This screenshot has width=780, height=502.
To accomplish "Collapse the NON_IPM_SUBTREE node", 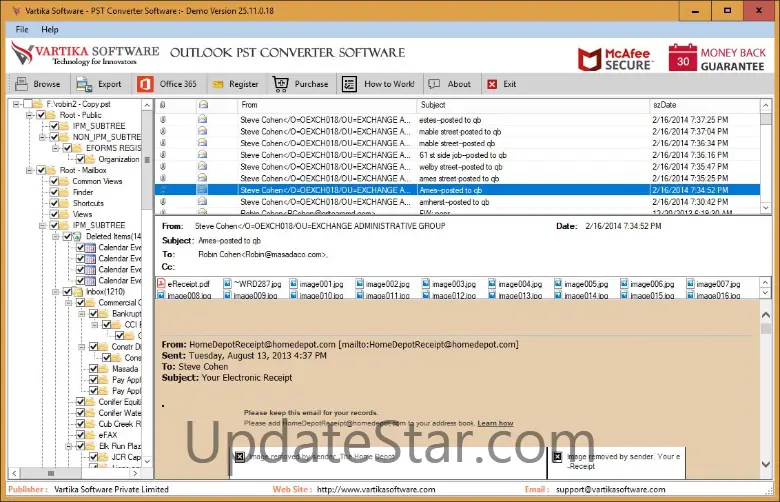I will pyautogui.click(x=43, y=137).
